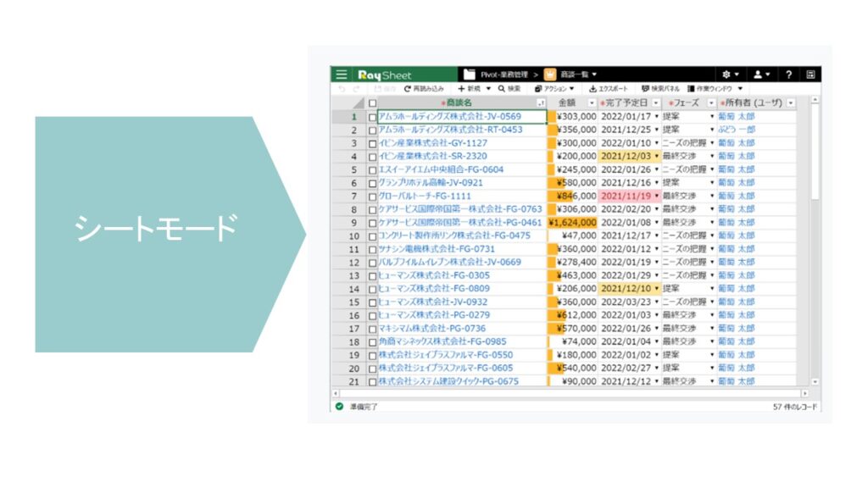Viewport: 868px width, 488px height.
Task: Select the amount cell ¥1,624,000
Action: coord(572,223)
